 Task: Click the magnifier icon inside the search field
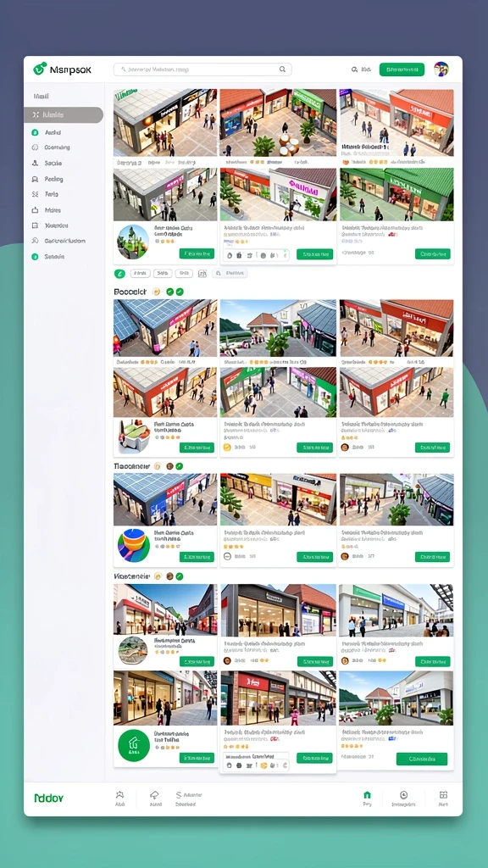(x=282, y=70)
